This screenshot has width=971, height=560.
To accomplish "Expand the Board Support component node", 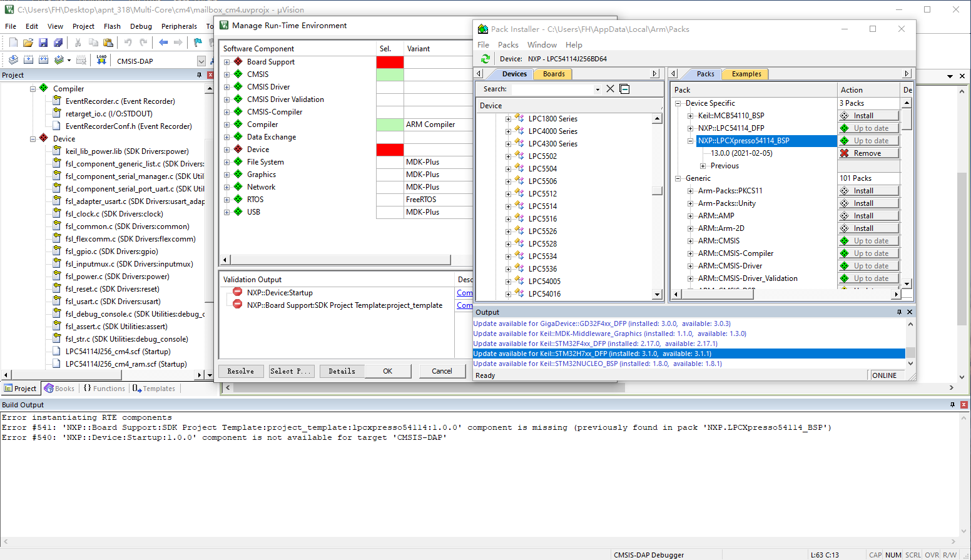I will [227, 62].
